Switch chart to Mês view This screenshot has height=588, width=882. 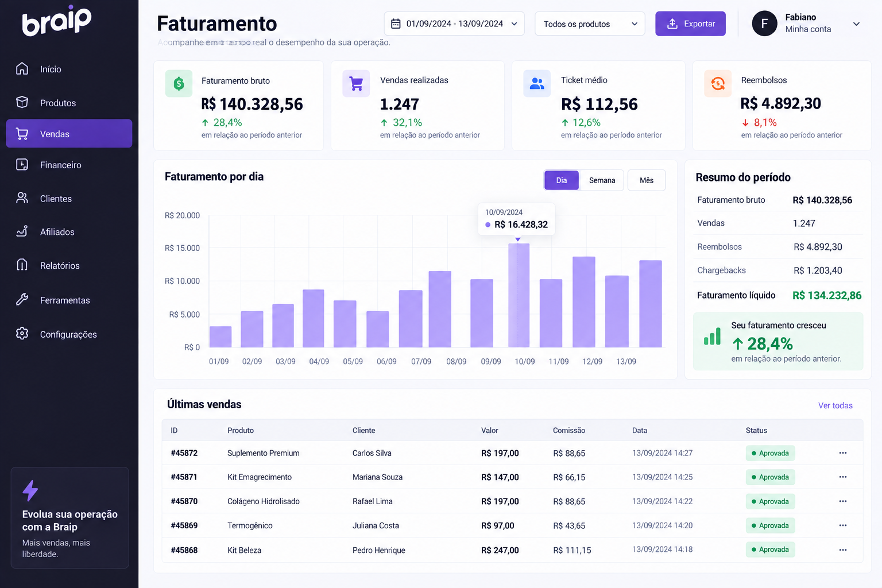[647, 180]
